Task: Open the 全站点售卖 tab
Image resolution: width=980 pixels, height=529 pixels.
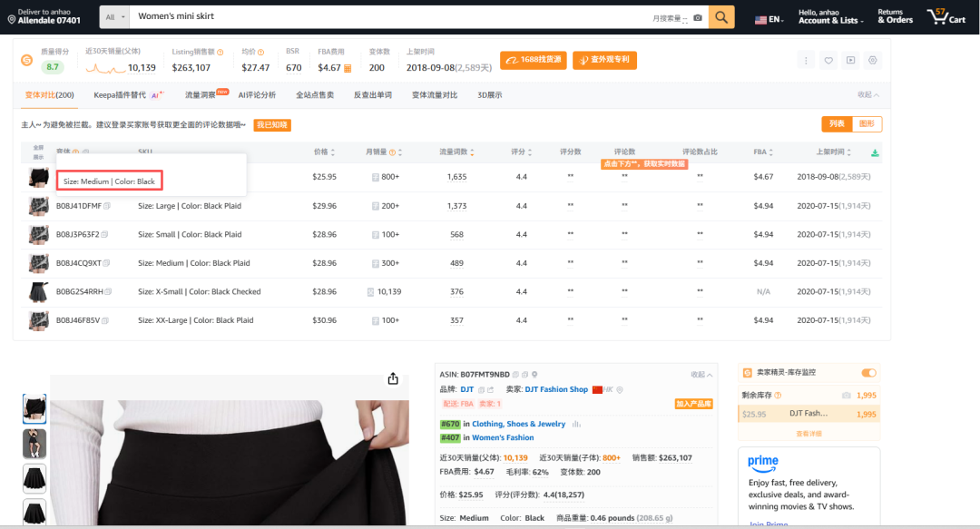Action: click(x=315, y=95)
